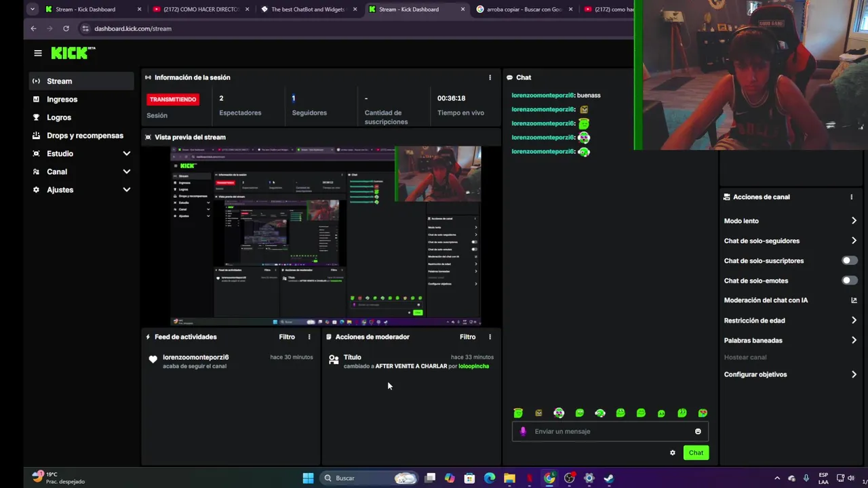This screenshot has width=868, height=488.
Task: Select the white headphones pink-eyed emote
Action: pos(559,413)
